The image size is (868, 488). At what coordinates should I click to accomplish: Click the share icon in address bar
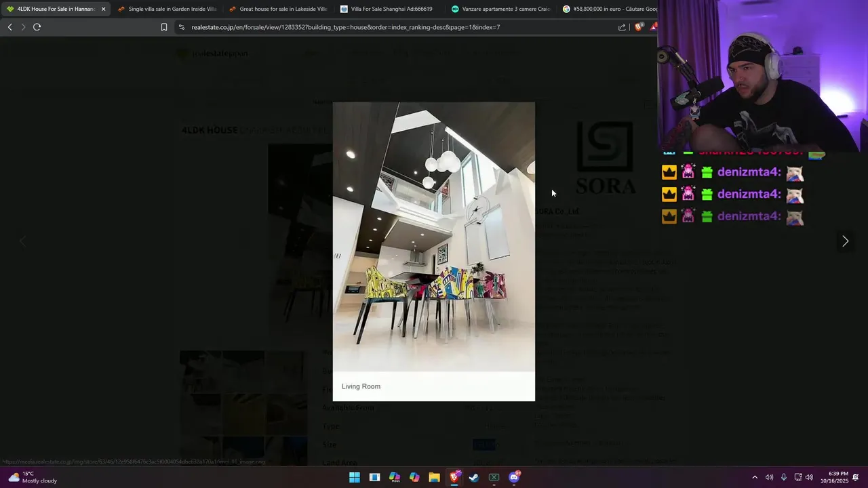pos(622,27)
